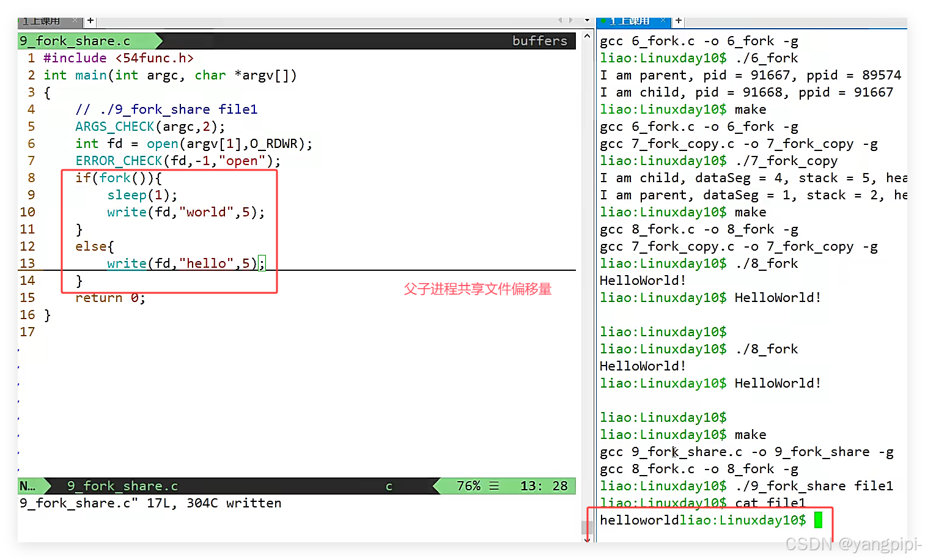Click the './9_fork_share file1' command line
Image resolution: width=925 pixels, height=560 pixels.
point(746,486)
